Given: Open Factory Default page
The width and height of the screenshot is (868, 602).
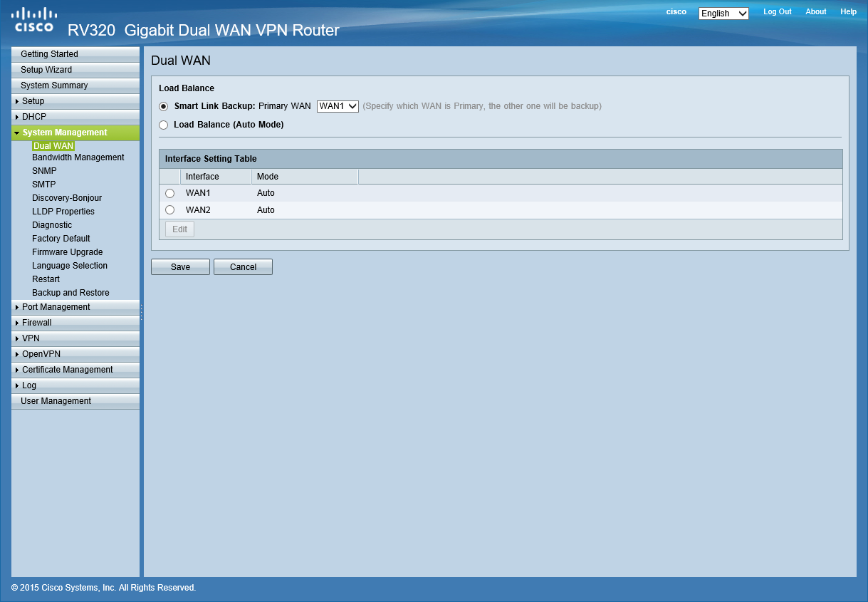Looking at the screenshot, I should (61, 239).
